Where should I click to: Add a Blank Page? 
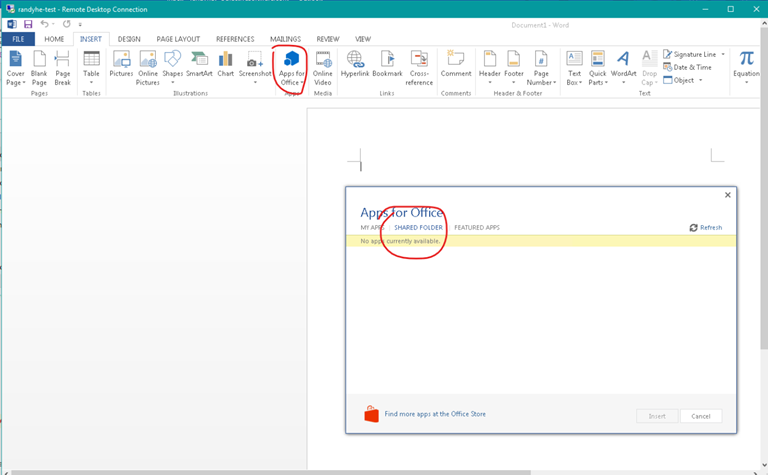pyautogui.click(x=39, y=68)
